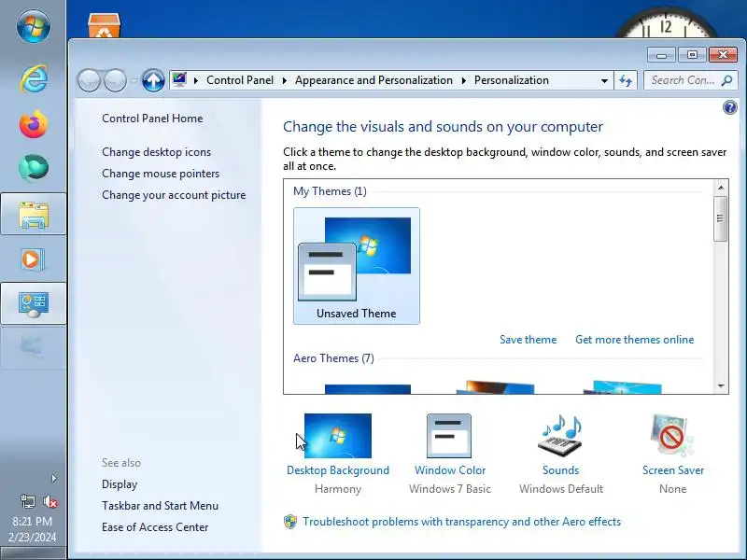The width and height of the screenshot is (747, 560).
Task: Select the Control Panel taskbar button
Action: coord(34,303)
